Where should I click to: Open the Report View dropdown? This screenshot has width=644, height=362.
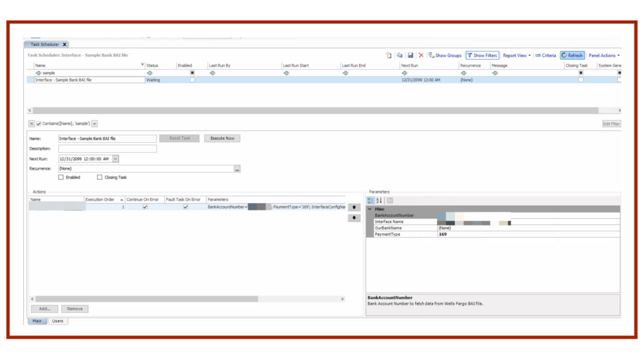pyautogui.click(x=516, y=55)
